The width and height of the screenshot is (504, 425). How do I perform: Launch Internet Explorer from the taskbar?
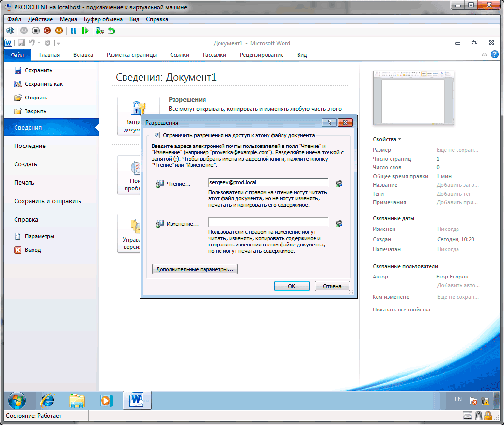[x=47, y=401]
